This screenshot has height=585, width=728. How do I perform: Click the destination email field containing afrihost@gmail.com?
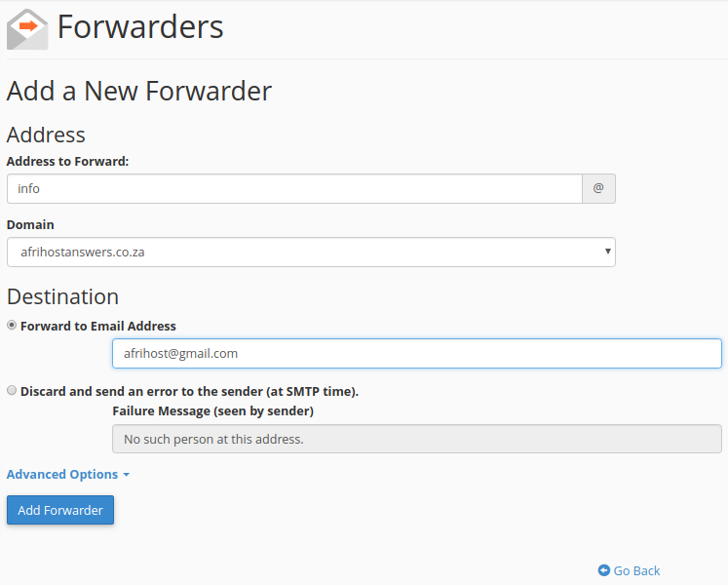pyautogui.click(x=416, y=353)
